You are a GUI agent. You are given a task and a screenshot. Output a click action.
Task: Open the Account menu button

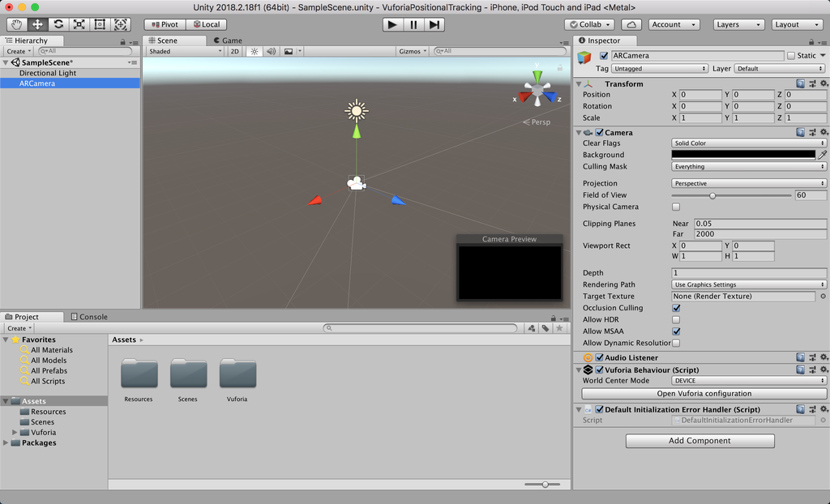pyautogui.click(x=674, y=24)
